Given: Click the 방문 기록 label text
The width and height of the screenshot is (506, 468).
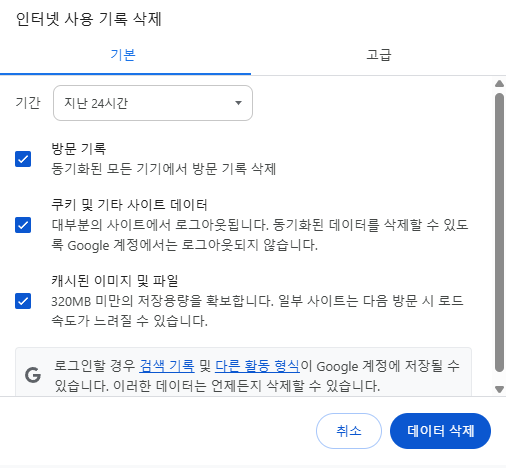Looking at the screenshot, I should [79, 148].
